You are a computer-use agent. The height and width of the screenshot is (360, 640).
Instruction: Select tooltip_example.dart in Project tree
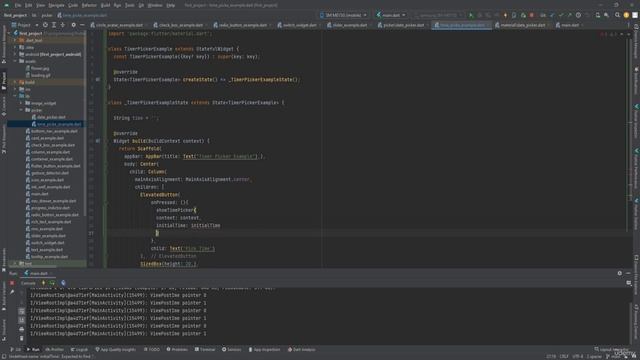(49, 257)
